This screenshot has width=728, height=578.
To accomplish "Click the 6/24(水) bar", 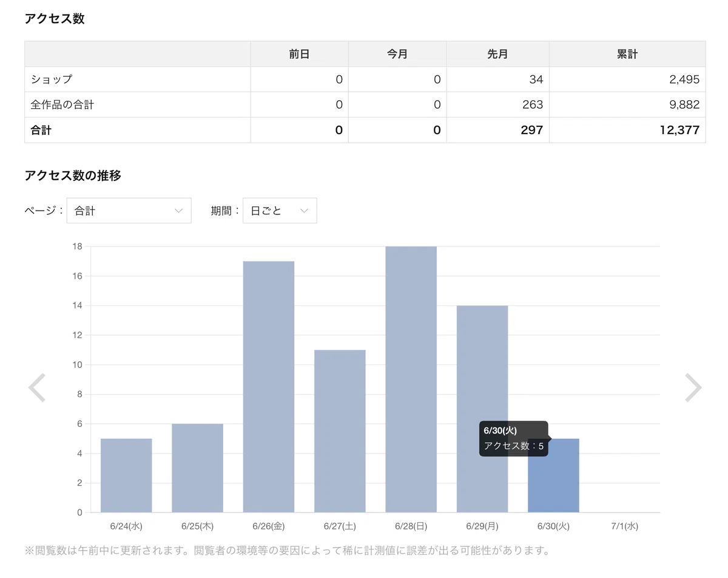I will (126, 475).
